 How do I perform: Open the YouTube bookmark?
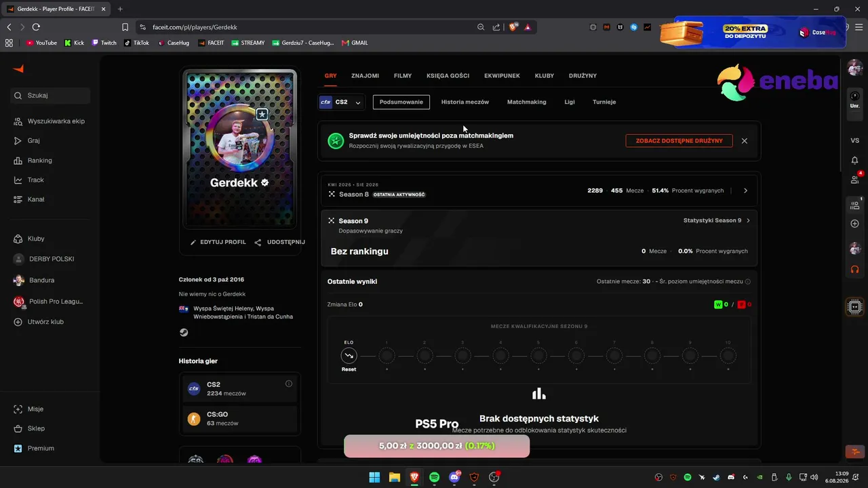point(41,43)
